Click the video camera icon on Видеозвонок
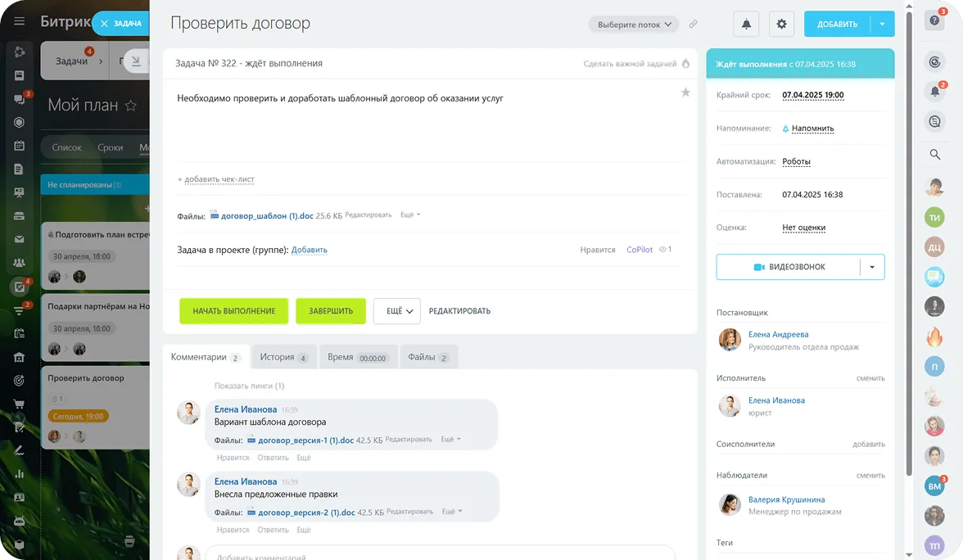The image size is (963, 560). pos(758,267)
